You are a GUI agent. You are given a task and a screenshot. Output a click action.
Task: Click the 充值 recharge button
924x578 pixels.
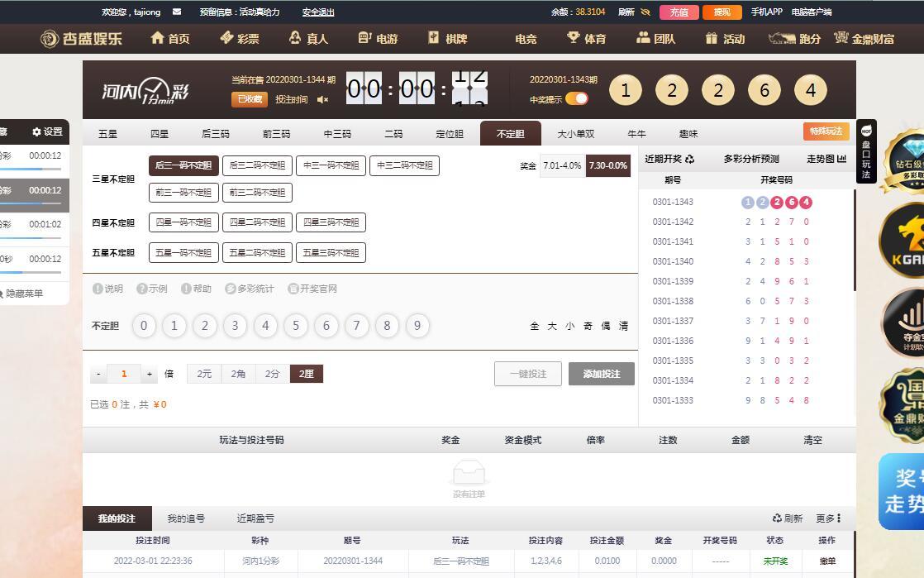coord(679,12)
